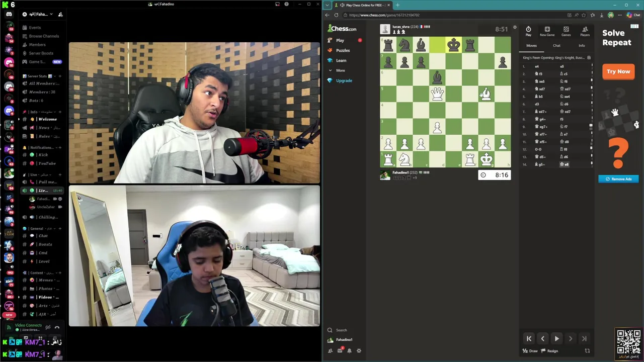Screen dimensions: 644x362
Task: Click the white bishop on g5
Action: coord(486,94)
